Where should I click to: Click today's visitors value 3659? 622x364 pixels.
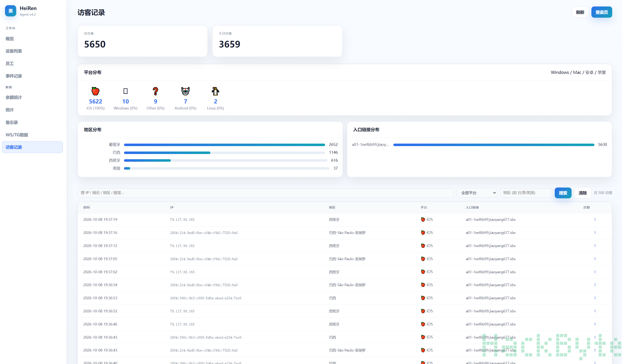[x=230, y=44]
